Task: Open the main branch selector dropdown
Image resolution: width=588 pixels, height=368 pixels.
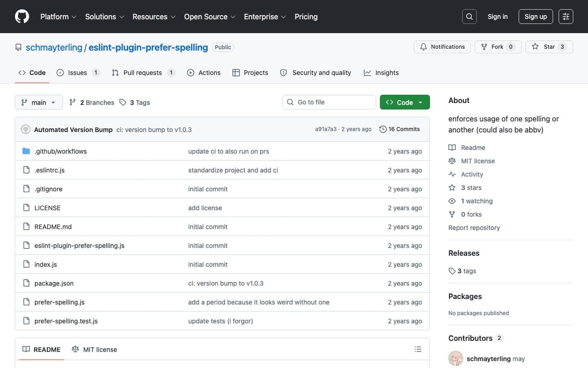Action: (x=39, y=102)
